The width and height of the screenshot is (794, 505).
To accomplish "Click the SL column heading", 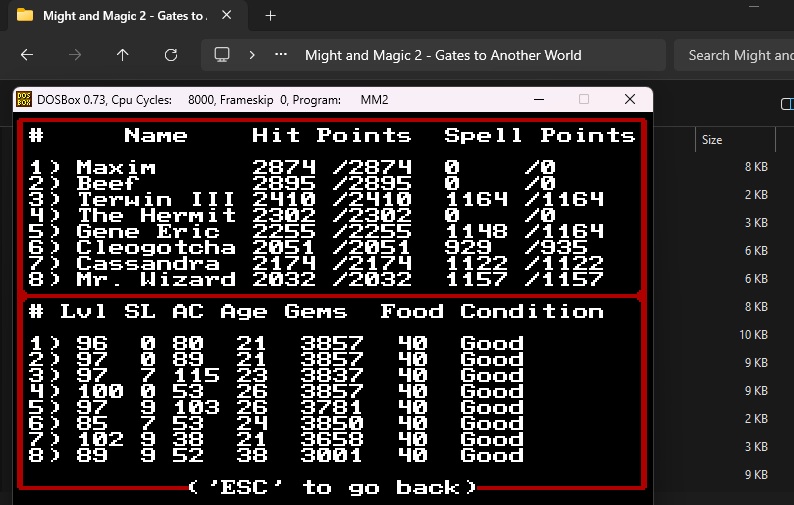I will [x=140, y=311].
